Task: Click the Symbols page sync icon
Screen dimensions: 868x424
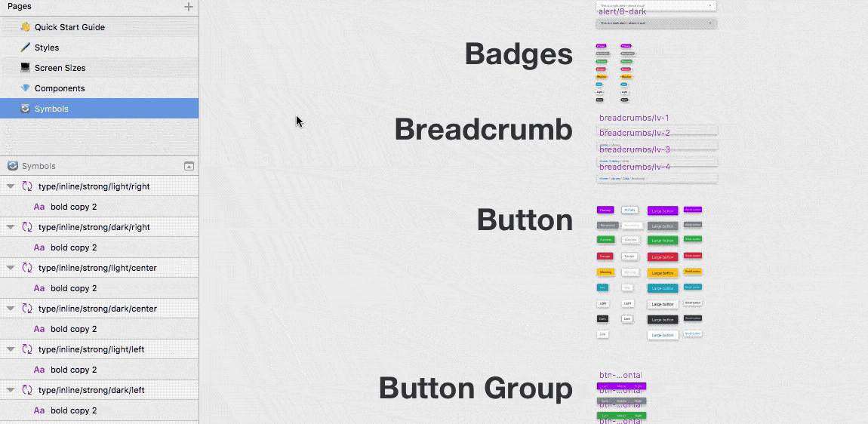Action: click(x=25, y=109)
